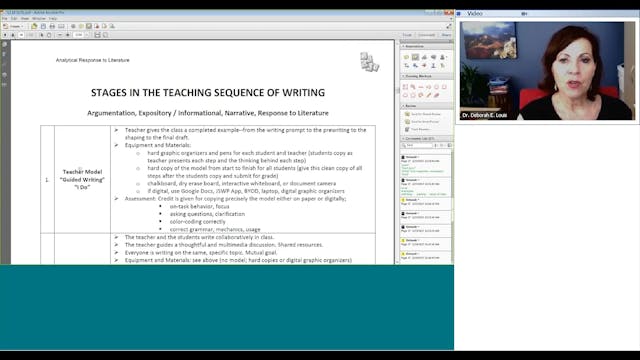Screen dimensions: 640x360
Task: Toggle read mode expand arrows icon
Action: pos(449,26)
